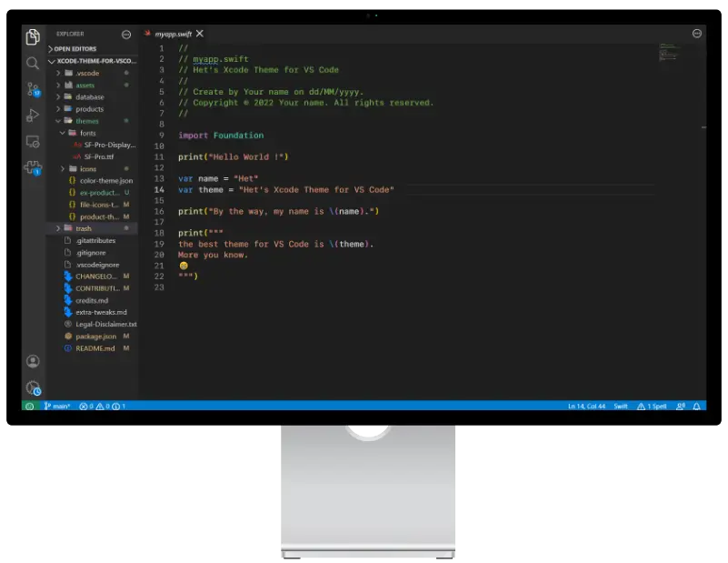728x563 pixels.
Task: Click the Copyright 2022 comment line
Action: [x=306, y=103]
